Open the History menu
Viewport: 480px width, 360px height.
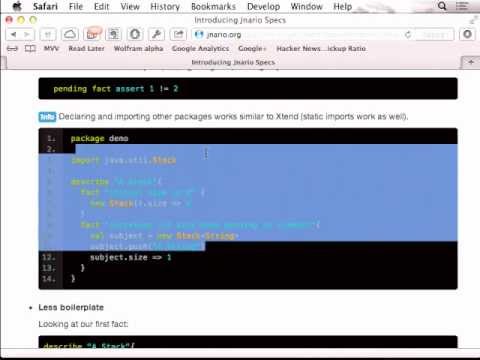165,6
